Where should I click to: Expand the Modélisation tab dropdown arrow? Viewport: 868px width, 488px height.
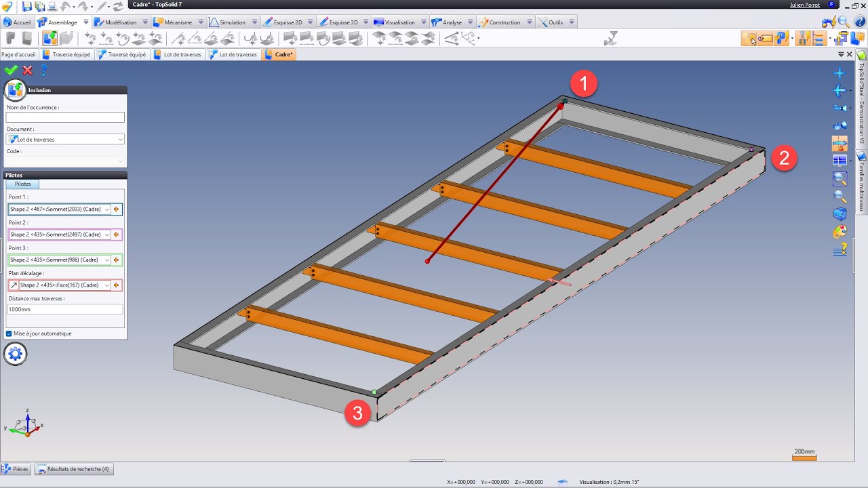(145, 22)
